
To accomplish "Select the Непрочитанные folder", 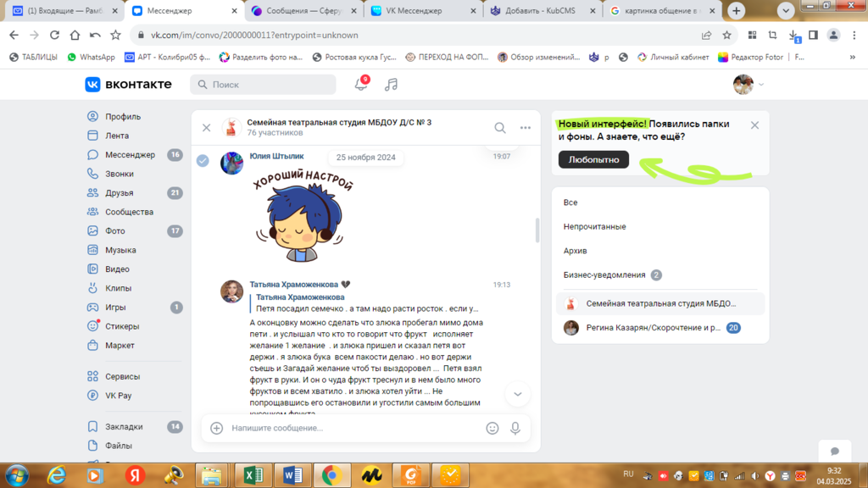I will pos(595,227).
